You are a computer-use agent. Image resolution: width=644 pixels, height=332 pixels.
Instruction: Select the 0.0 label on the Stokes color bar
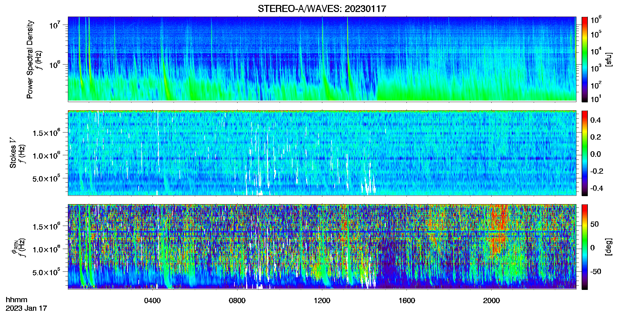(x=595, y=154)
